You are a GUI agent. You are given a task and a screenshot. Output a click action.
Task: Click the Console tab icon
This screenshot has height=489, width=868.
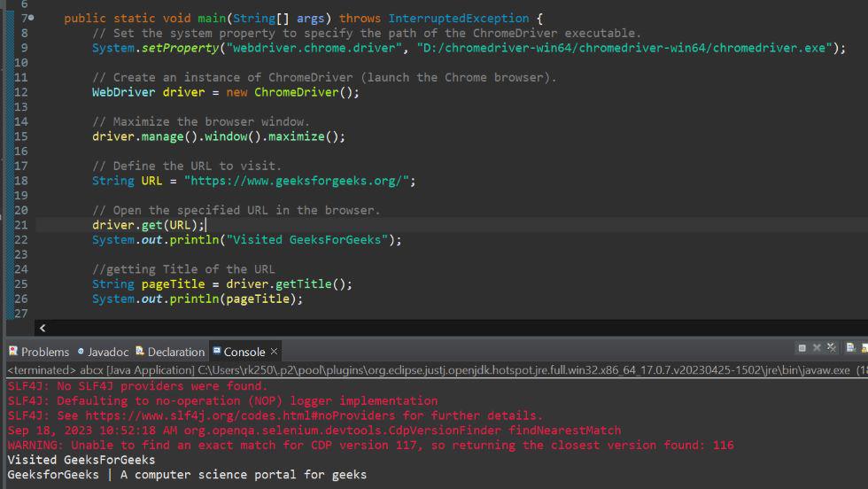point(217,351)
